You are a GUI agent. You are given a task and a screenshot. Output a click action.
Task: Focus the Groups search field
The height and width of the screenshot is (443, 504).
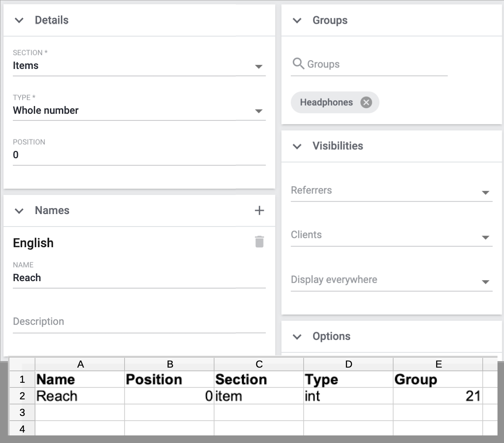(375, 65)
